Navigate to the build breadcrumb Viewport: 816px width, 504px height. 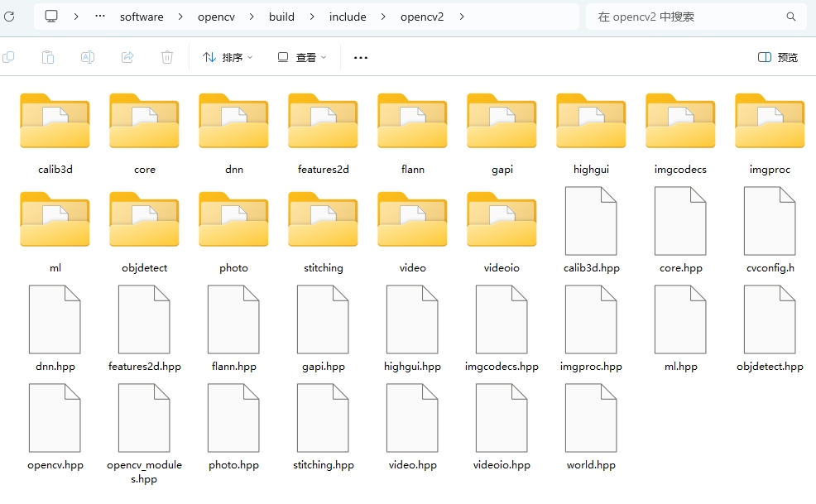pyautogui.click(x=281, y=17)
